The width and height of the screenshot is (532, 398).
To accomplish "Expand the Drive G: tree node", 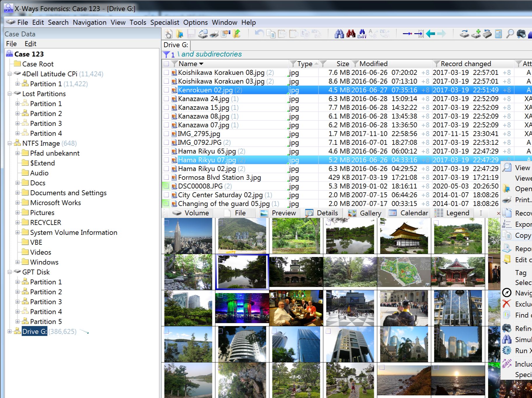I will click(x=10, y=332).
